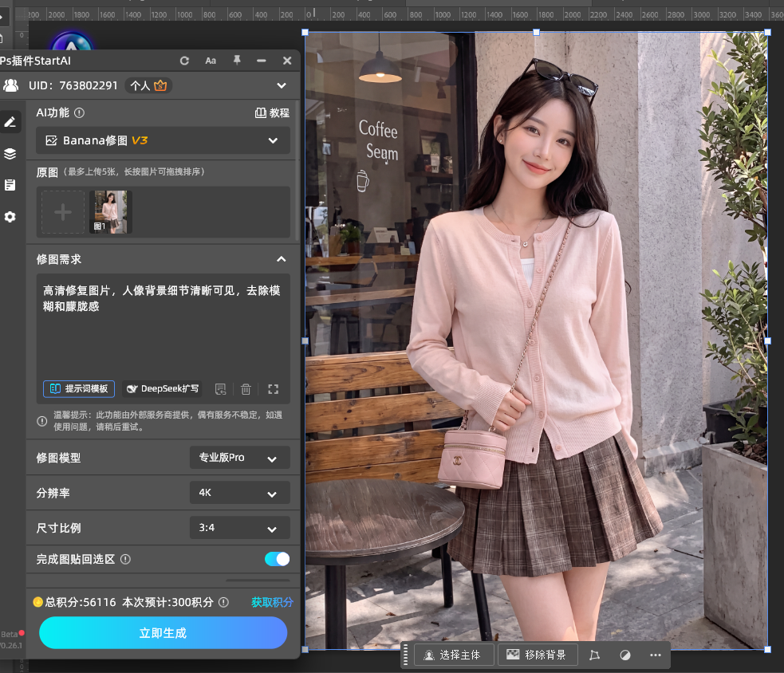
Task: Click the save prompt icon beside DeepSeek扩写
Action: (x=220, y=389)
